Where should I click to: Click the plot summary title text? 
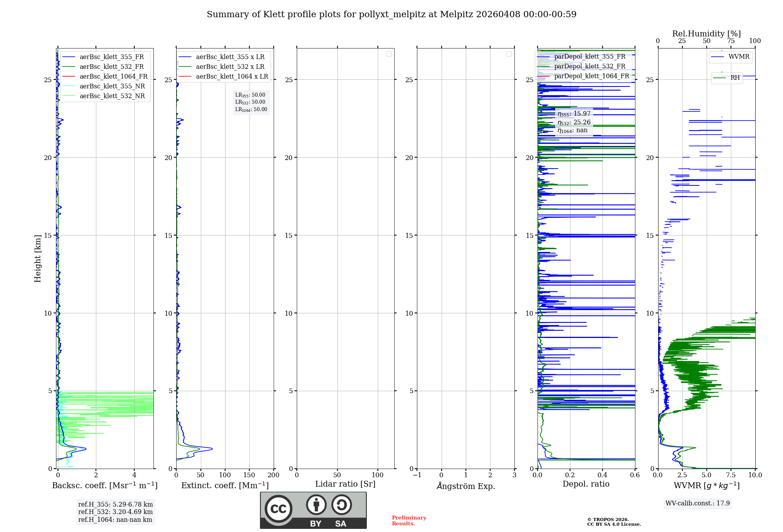tap(391, 14)
